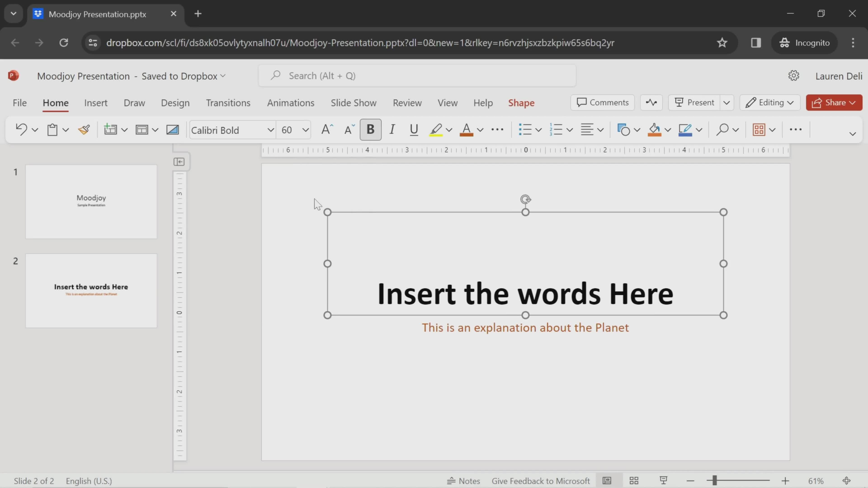Viewport: 868px width, 488px height.
Task: Expand the Paste options arrow
Action: [x=66, y=130]
